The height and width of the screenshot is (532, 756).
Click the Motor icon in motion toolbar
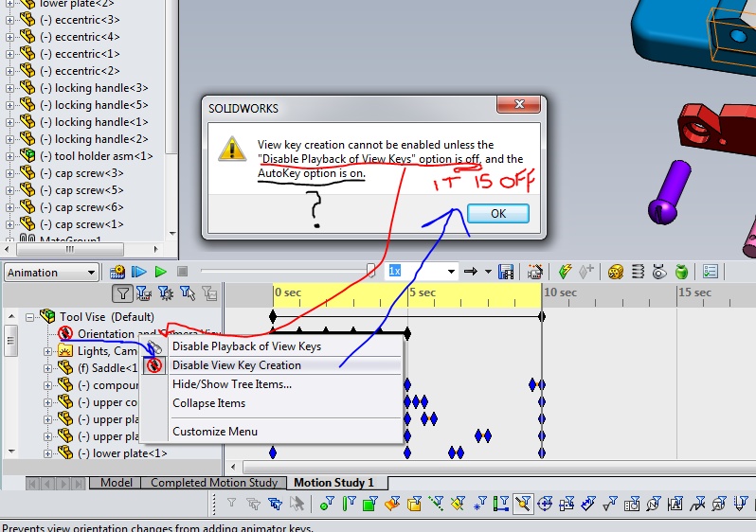pos(615,273)
